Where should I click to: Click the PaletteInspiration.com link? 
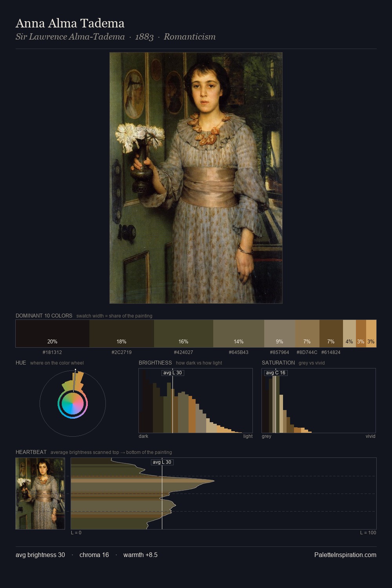tap(345, 555)
